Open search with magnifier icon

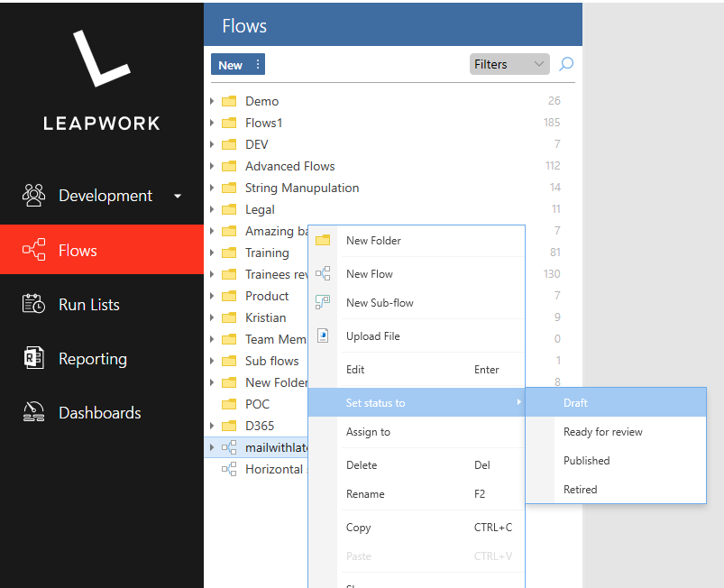click(x=566, y=64)
